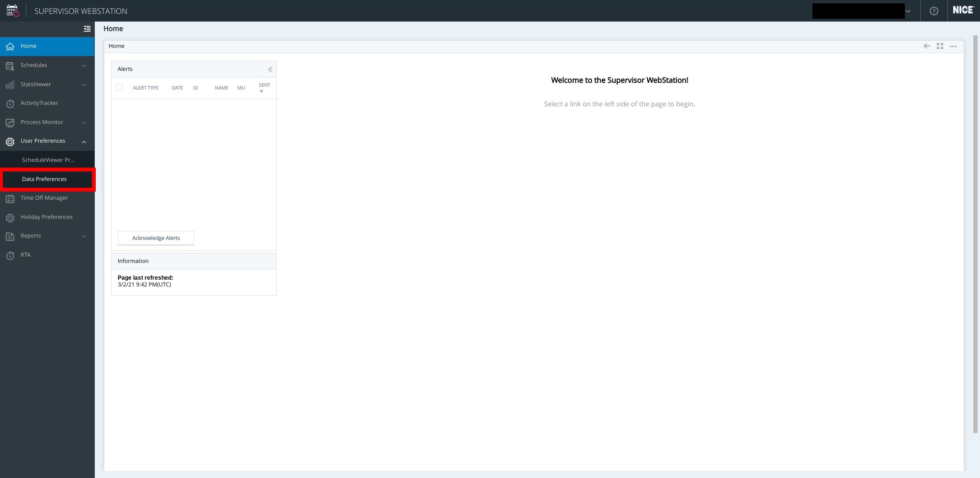
Task: Click the Supervisor WebStation calendar logo icon
Action: pos(13,11)
